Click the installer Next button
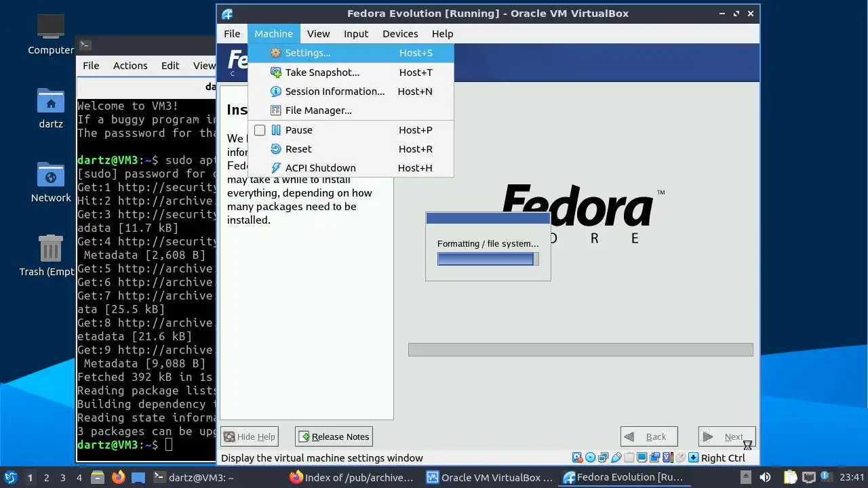The image size is (868, 488). 727,436
